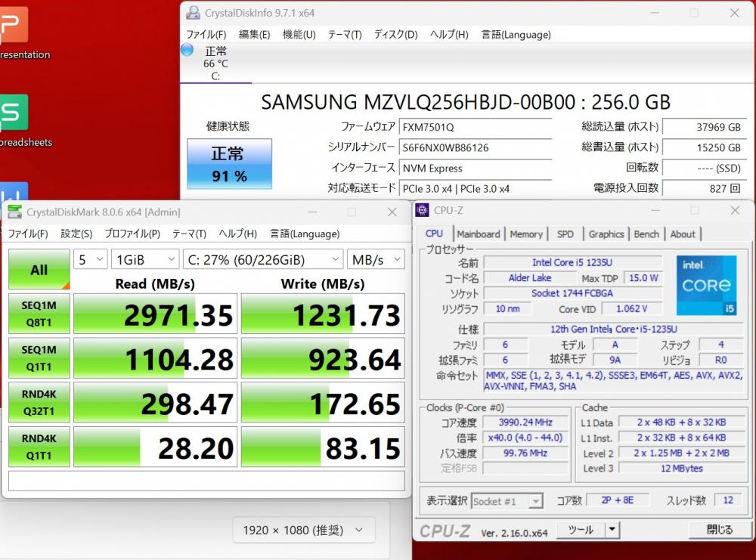The width and height of the screenshot is (756, 560).
Task: Open ディスク(D) menu in CrystalDiskInfo
Action: click(x=396, y=35)
